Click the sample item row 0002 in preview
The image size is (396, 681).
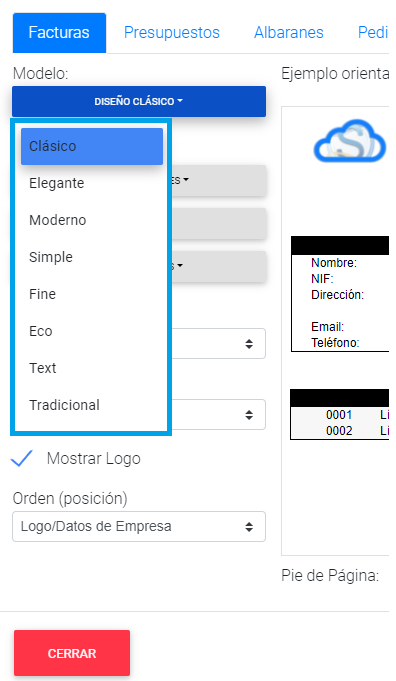[x=340, y=431]
